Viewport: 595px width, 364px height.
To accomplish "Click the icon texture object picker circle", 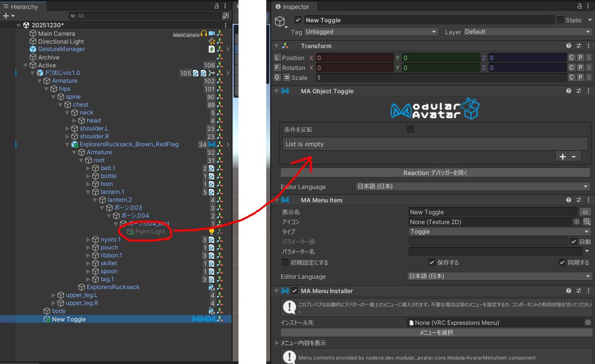I will [x=577, y=222].
